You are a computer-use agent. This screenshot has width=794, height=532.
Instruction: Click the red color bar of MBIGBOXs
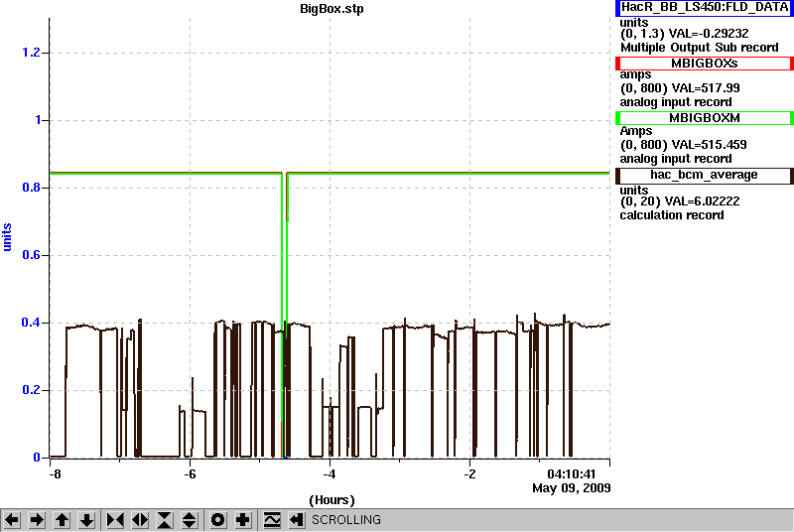617,64
